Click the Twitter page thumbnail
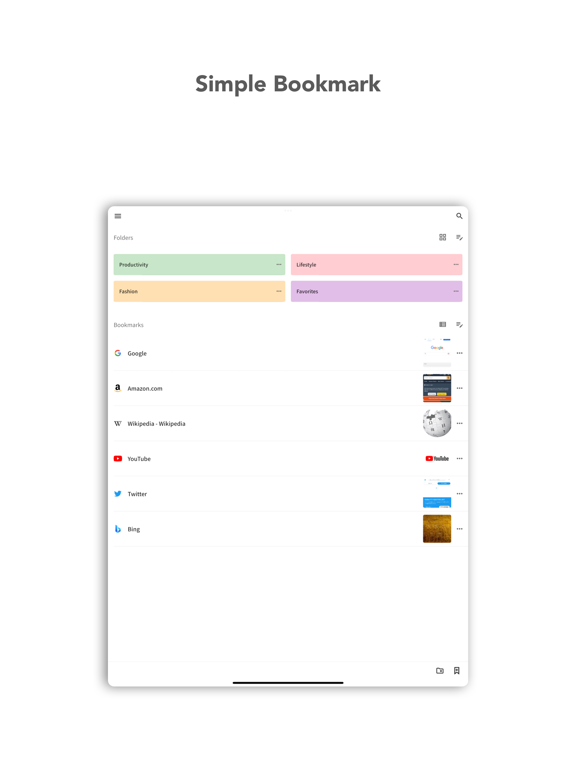The width and height of the screenshot is (576, 768). [x=437, y=494]
